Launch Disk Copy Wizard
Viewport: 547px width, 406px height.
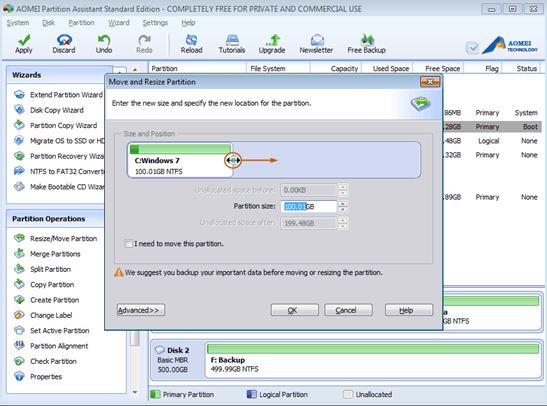click(49, 110)
